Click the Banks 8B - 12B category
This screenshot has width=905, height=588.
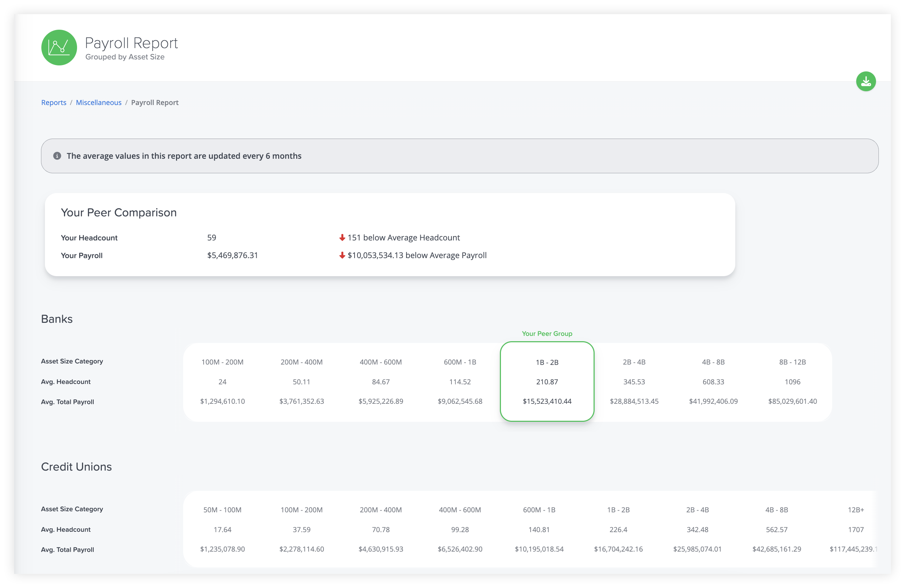tap(792, 362)
